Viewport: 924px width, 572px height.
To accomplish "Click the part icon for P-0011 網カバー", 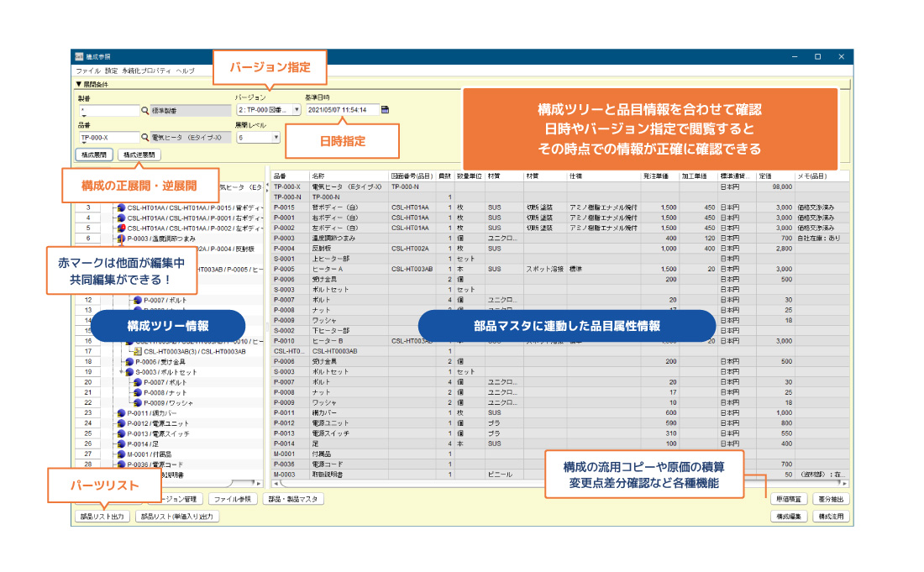I will pyautogui.click(x=121, y=413).
